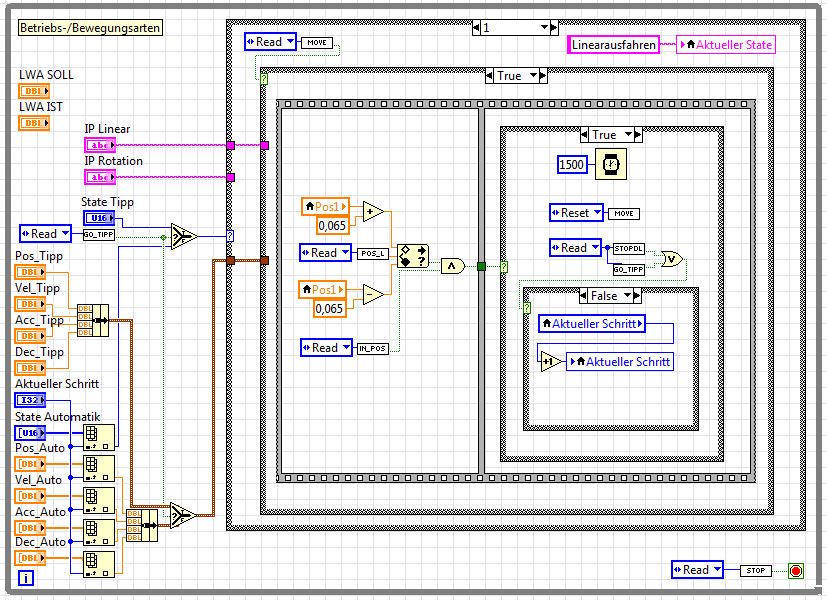
Task: Select the IP Linear string terminal
Action: (99, 145)
